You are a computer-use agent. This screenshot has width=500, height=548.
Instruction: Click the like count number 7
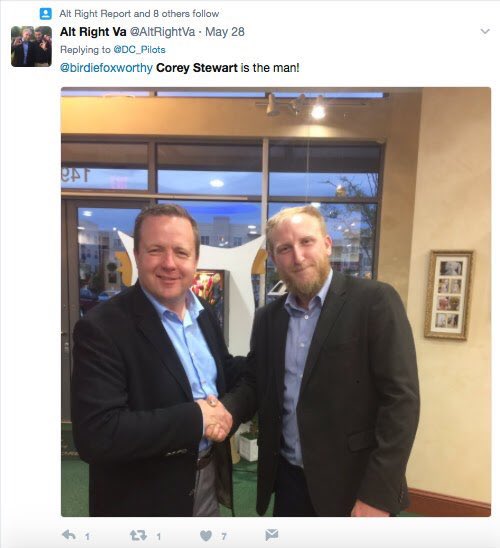pyautogui.click(x=224, y=536)
